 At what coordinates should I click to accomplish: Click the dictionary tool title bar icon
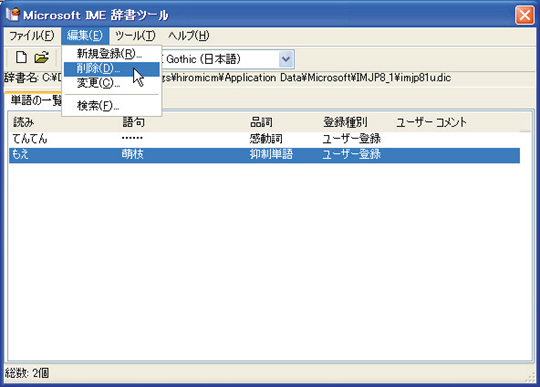coord(12,14)
